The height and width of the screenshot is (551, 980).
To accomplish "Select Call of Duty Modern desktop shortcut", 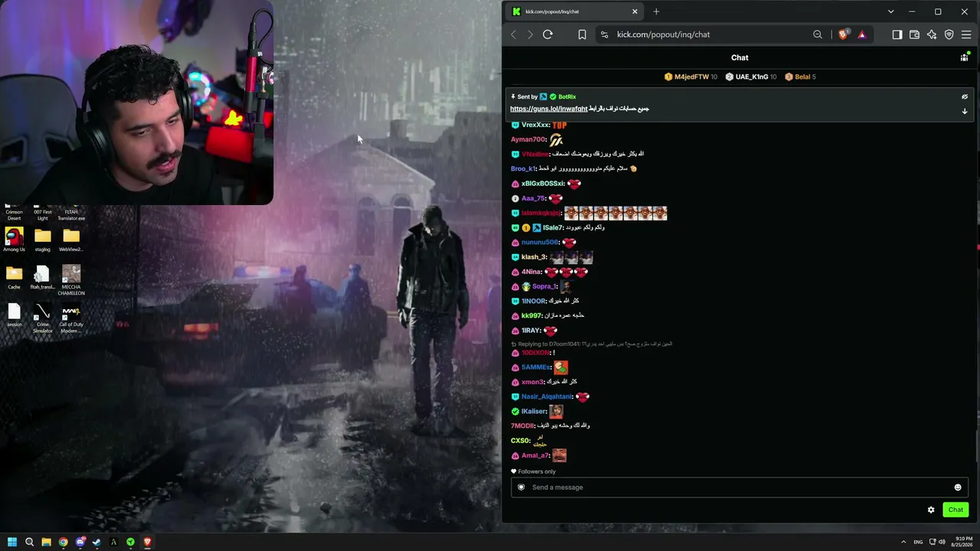I will [x=71, y=319].
